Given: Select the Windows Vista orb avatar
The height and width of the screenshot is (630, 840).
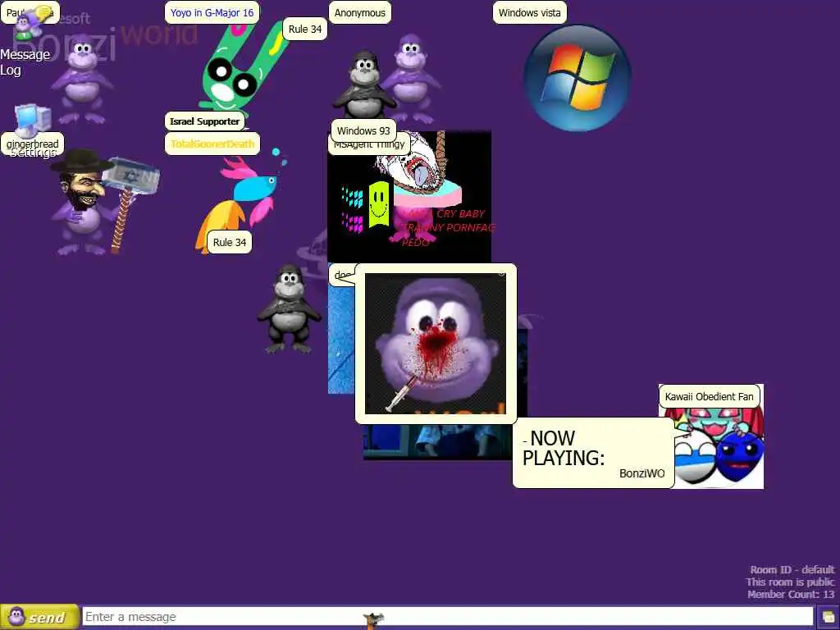Looking at the screenshot, I should point(577,78).
